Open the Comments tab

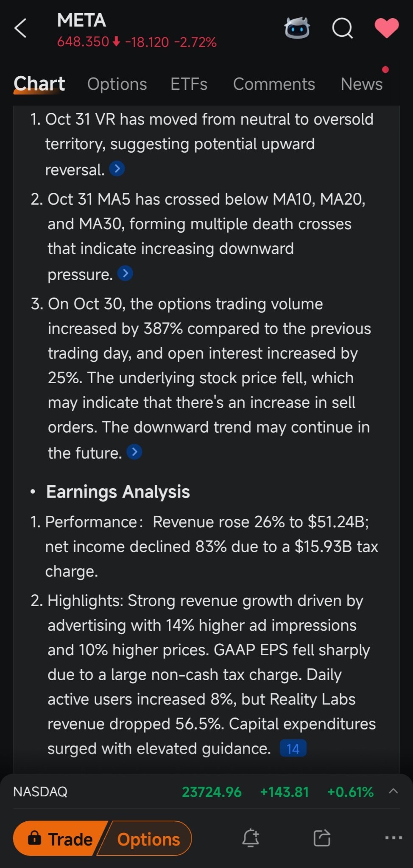(x=274, y=84)
